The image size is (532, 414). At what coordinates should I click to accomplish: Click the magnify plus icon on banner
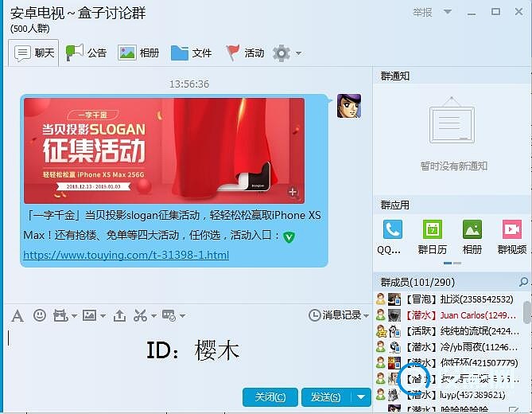click(293, 192)
